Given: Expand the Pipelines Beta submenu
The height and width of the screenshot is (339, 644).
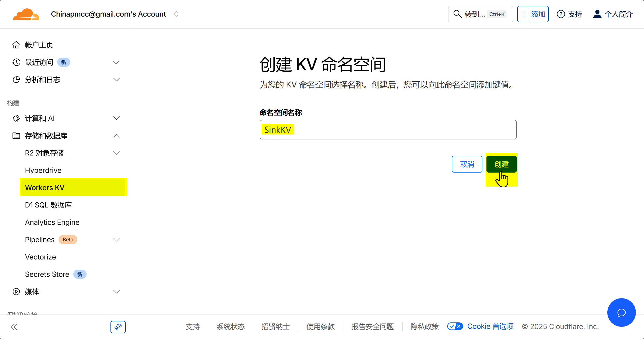Looking at the screenshot, I should tap(116, 240).
